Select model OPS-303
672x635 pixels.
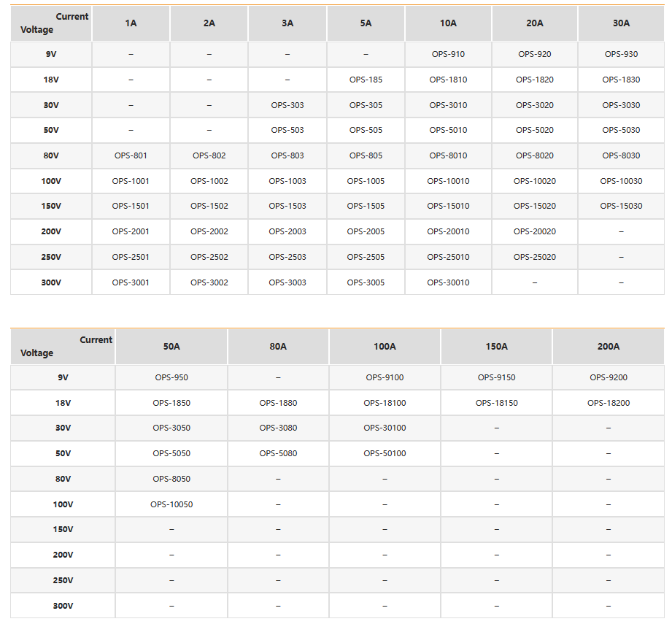pyautogui.click(x=287, y=105)
